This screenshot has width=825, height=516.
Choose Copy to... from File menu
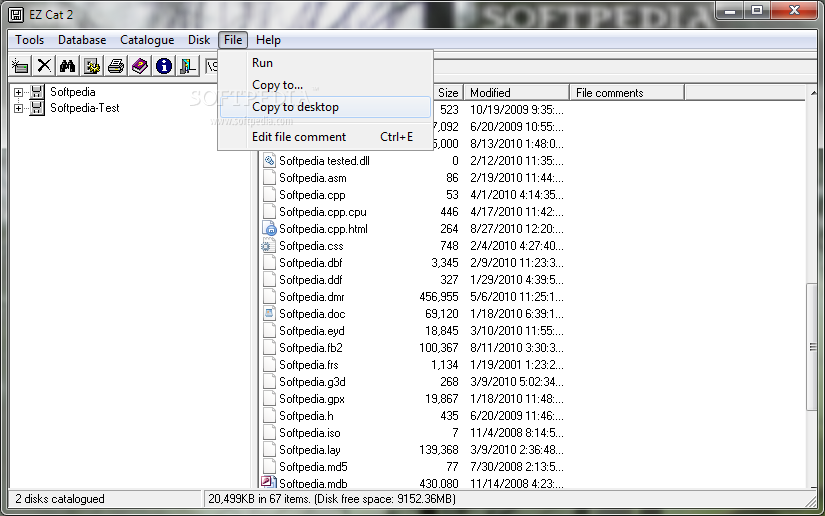326,85
